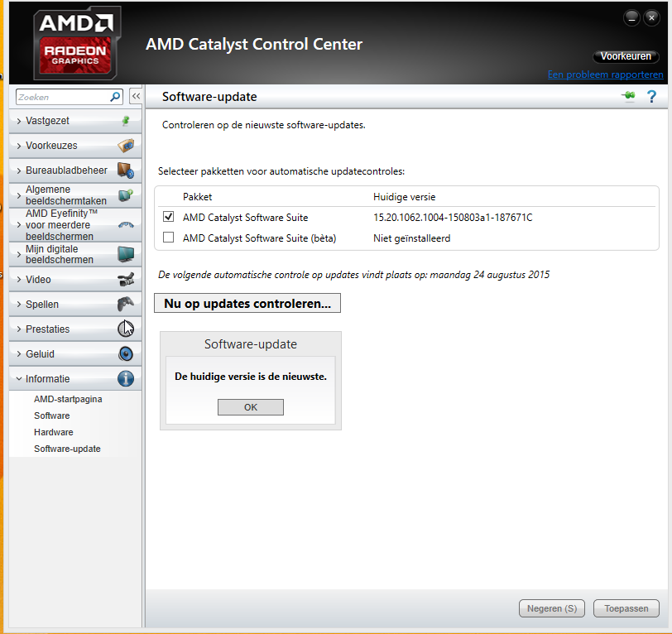The width and height of the screenshot is (672, 634).
Task: Click the blue Informatie info icon
Action: pos(126,378)
